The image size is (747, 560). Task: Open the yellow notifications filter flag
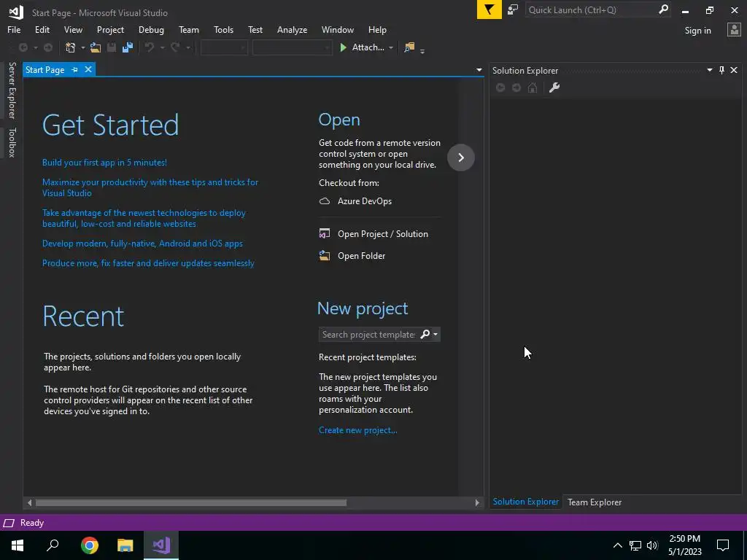click(x=489, y=9)
